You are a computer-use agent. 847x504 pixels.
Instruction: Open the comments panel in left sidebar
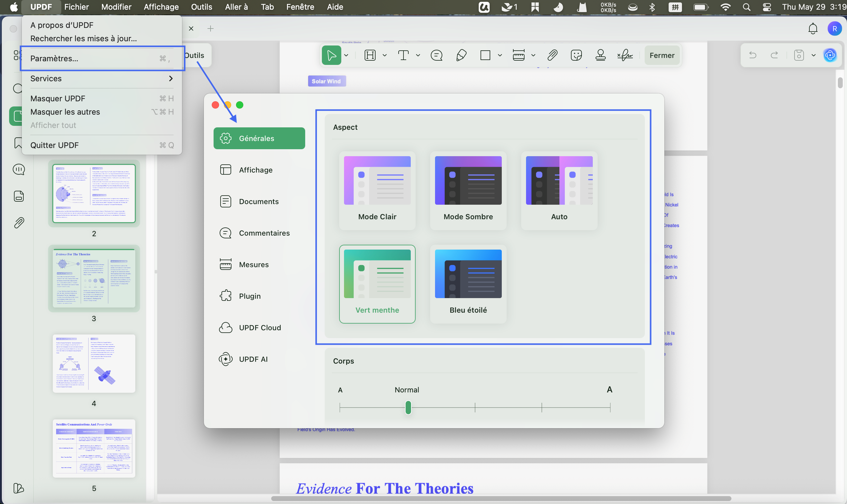coord(19,170)
